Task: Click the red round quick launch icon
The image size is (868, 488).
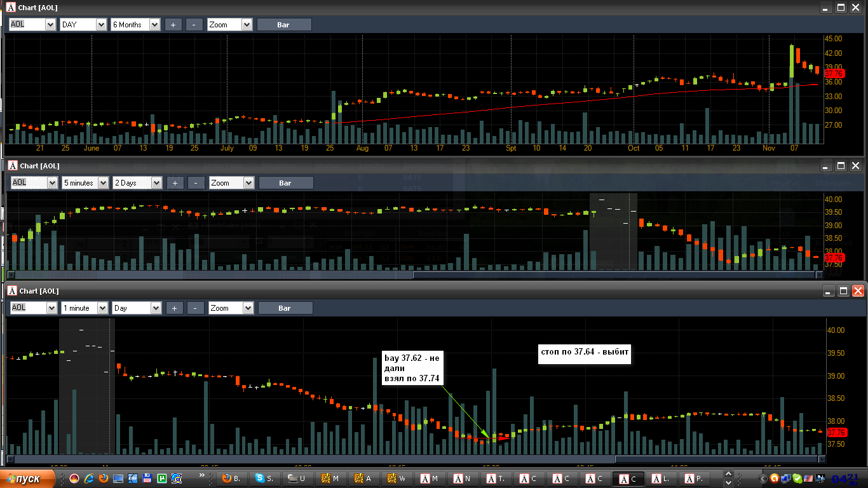Action: [x=74, y=478]
